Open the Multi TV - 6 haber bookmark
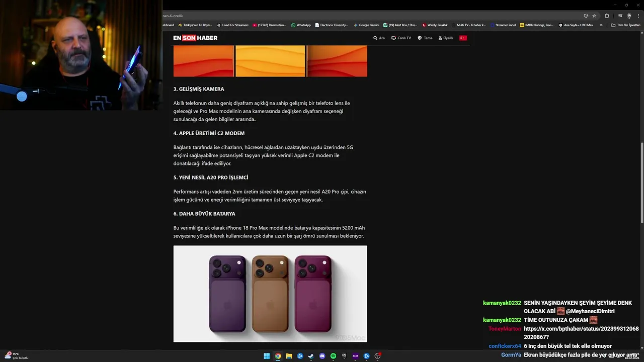Viewport: 644px width, 362px height. tap(468, 25)
